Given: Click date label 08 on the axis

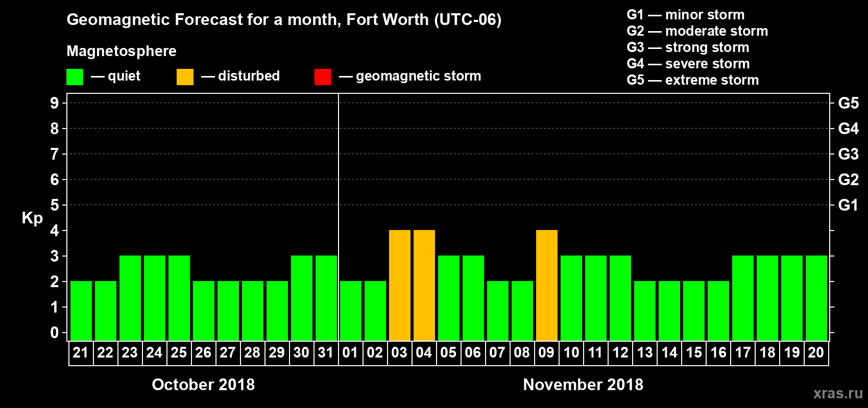Looking at the screenshot, I should pos(522,353).
